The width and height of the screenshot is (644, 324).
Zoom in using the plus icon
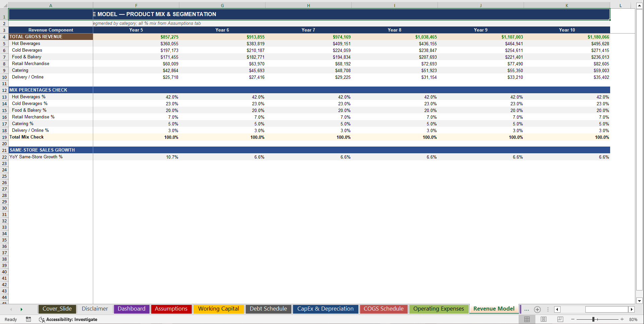[x=622, y=319]
